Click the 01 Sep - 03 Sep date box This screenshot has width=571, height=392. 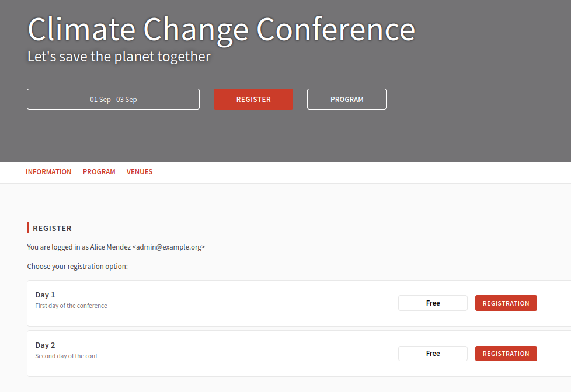point(113,99)
